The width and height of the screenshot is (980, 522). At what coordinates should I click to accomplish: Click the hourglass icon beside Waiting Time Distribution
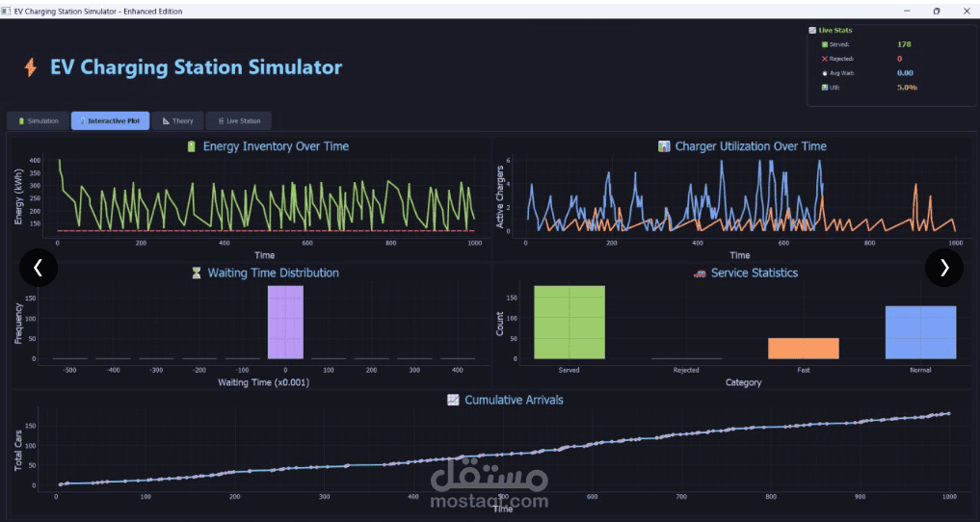click(x=197, y=273)
